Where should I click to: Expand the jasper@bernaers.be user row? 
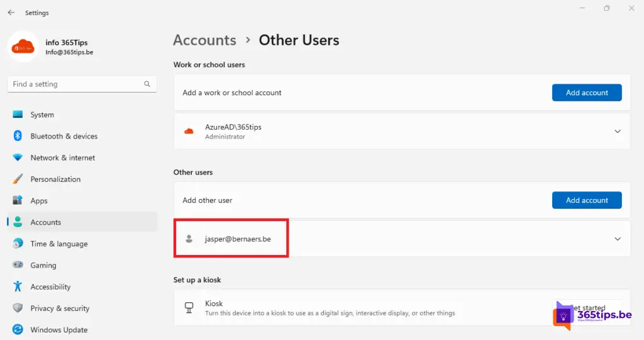617,239
